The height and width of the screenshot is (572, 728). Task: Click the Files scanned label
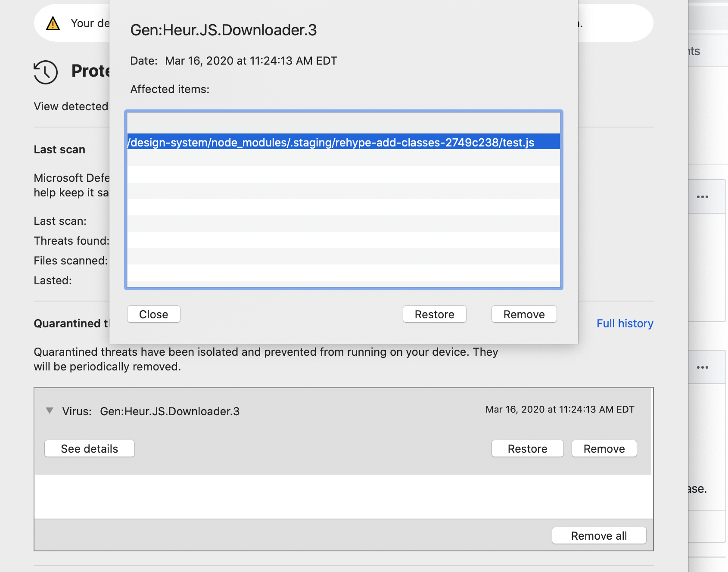71,261
